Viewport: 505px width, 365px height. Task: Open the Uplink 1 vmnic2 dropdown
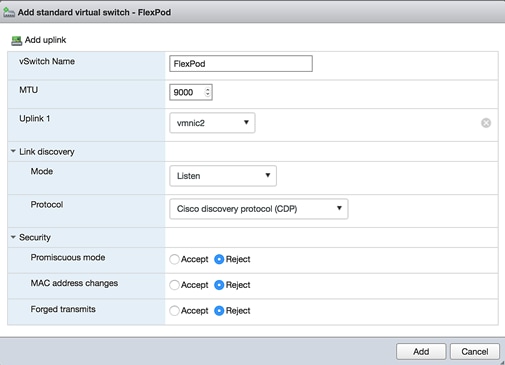(x=212, y=123)
